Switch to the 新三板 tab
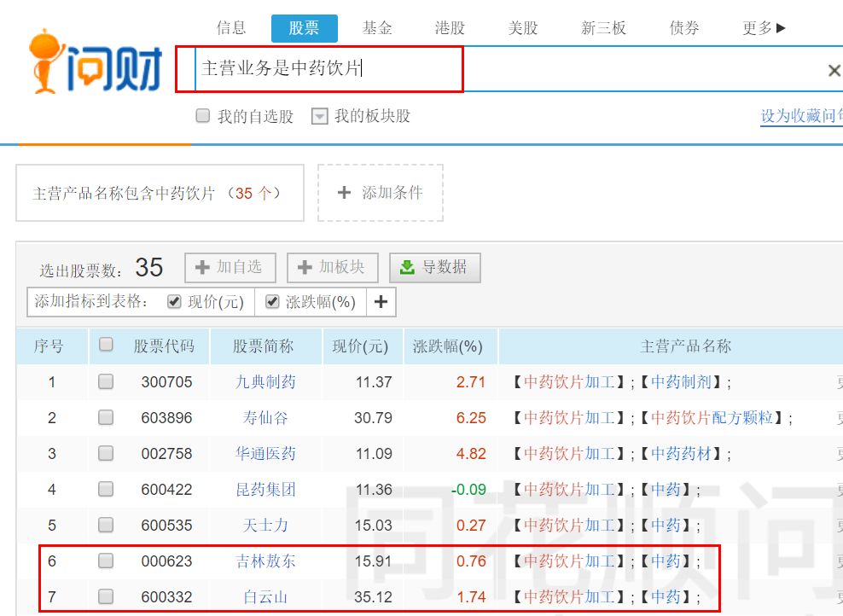 click(604, 28)
